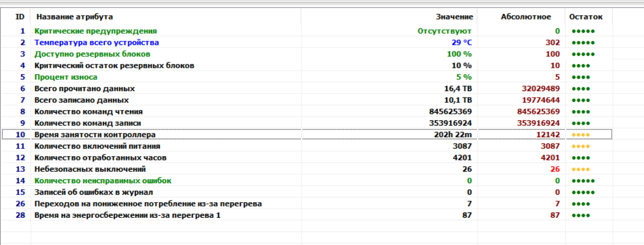Click absolute value 32029489
The width and height of the screenshot is (644, 245).
coord(541,88)
